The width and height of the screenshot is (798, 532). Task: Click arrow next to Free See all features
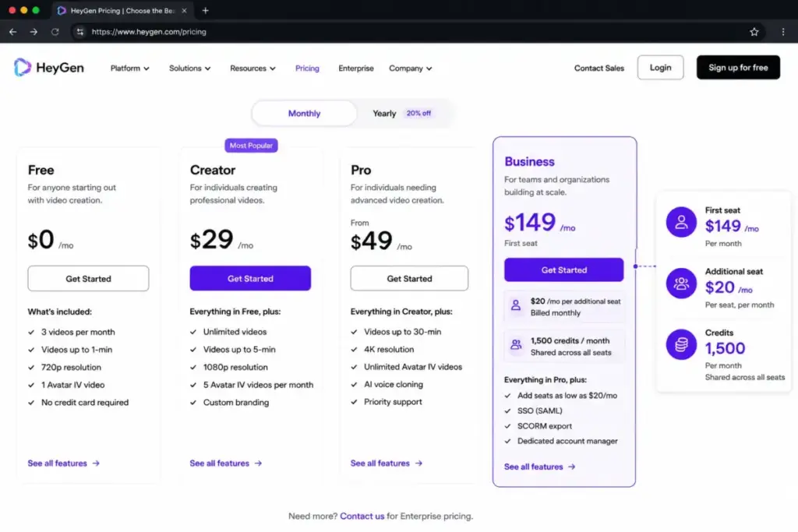pos(96,463)
